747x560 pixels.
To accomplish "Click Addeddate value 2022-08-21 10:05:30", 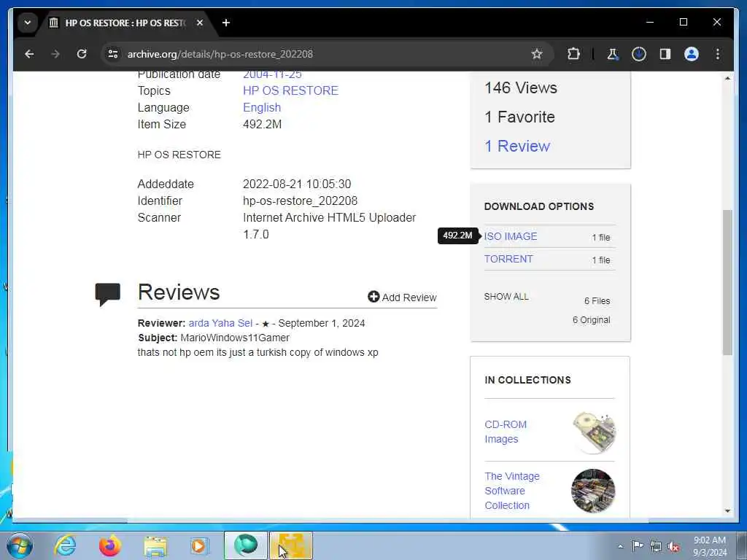I will (x=297, y=184).
